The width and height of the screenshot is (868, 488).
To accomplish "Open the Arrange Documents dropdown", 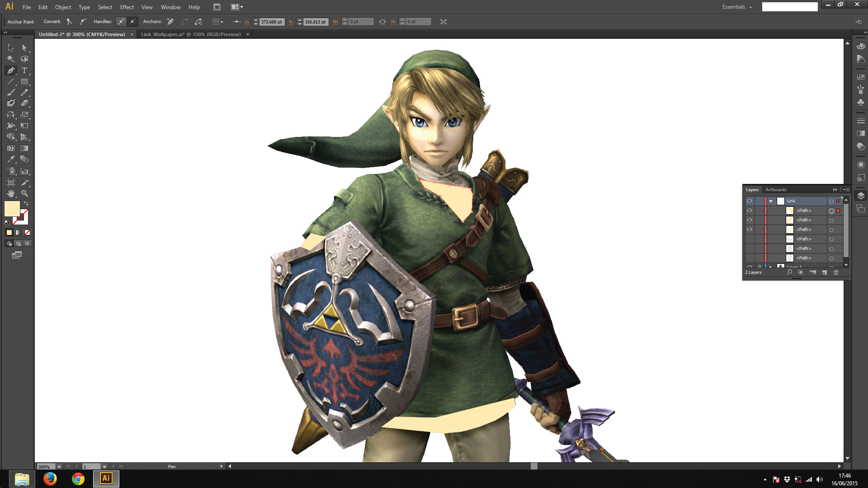I will (237, 7).
